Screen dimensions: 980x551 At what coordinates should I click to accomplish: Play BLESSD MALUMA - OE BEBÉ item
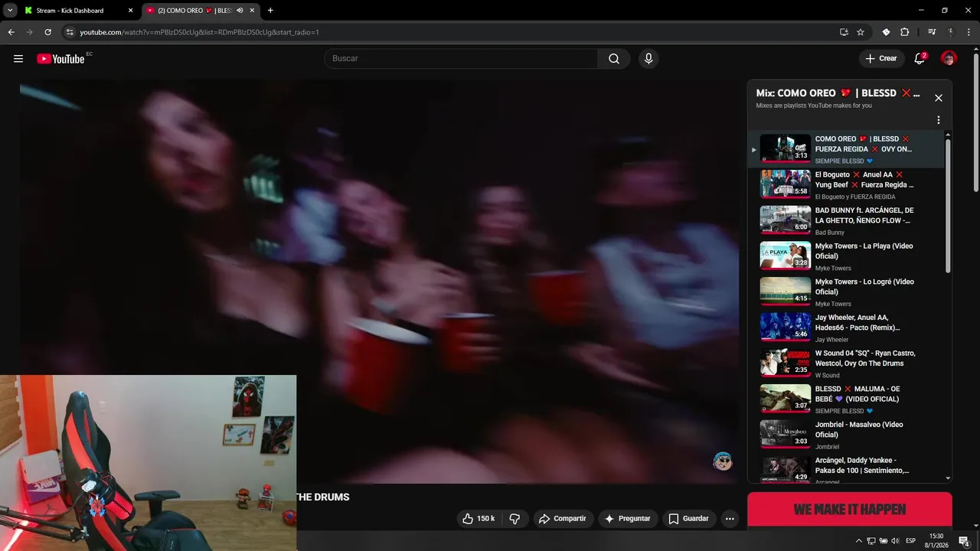click(x=847, y=399)
